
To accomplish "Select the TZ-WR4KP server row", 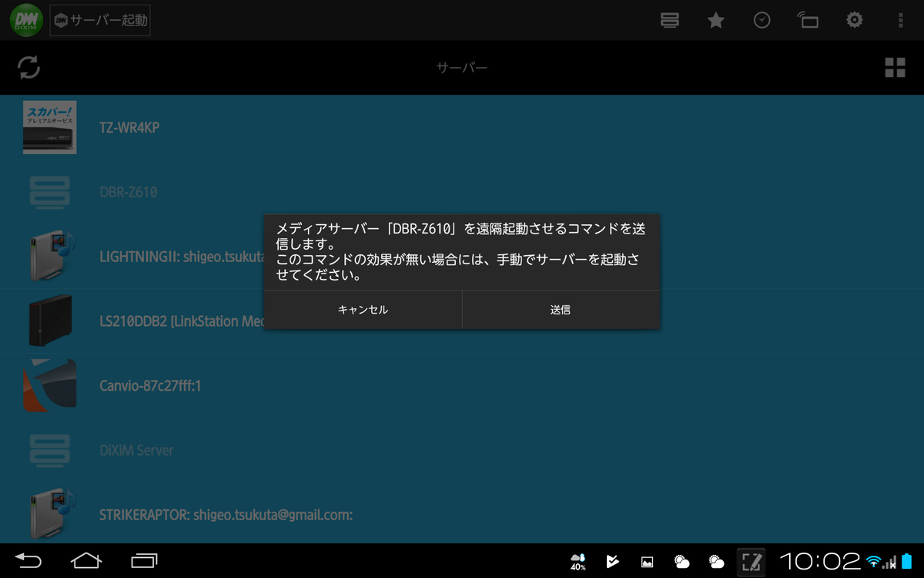I will [x=462, y=127].
